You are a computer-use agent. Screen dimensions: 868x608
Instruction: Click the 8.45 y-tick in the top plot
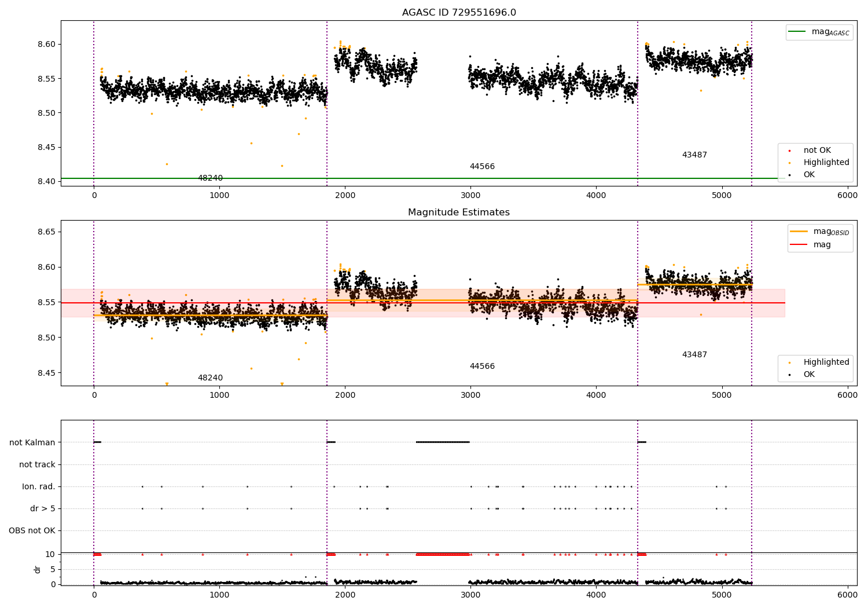click(x=46, y=148)
